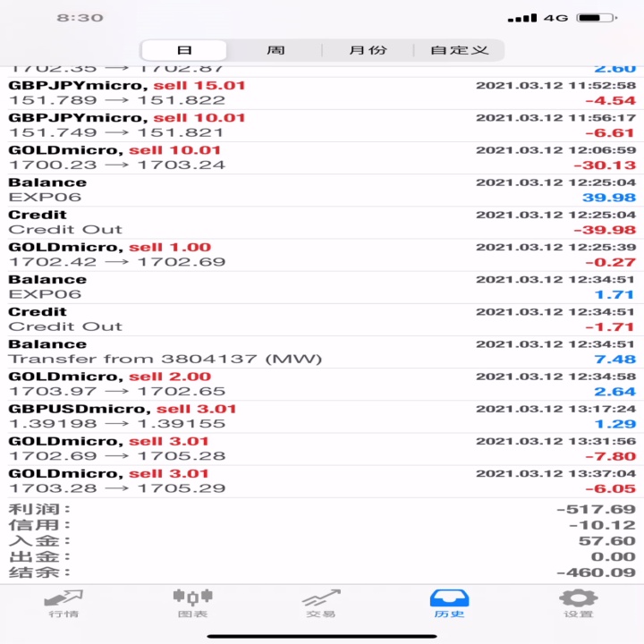Image resolution: width=644 pixels, height=644 pixels.
Task: Tap the 1.29 profit value
Action: [x=615, y=424]
